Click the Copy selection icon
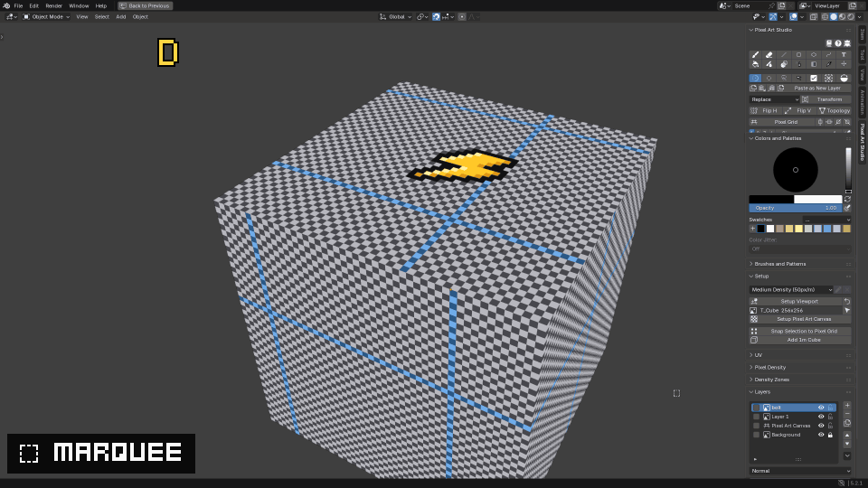 click(x=753, y=88)
